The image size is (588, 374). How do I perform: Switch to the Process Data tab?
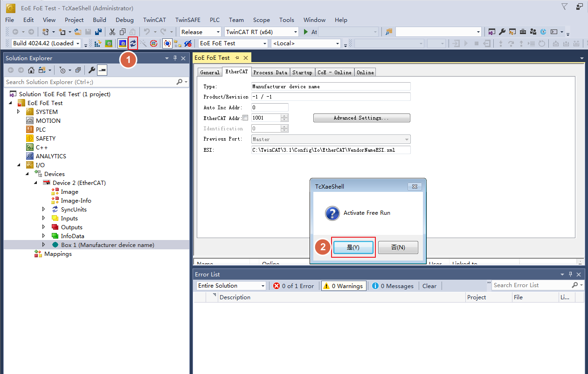pos(270,72)
